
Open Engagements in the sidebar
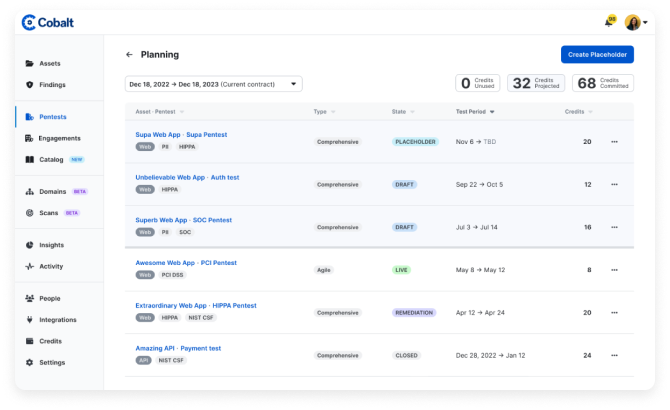(59, 138)
